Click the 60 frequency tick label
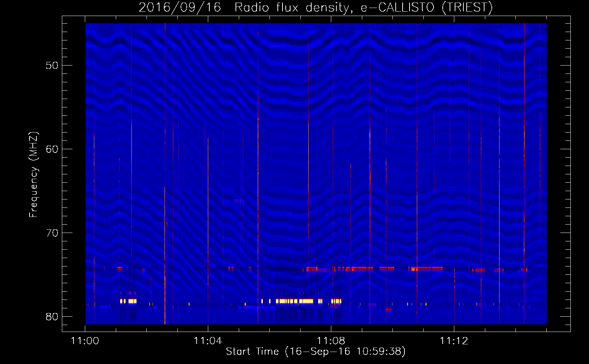 pos(52,149)
